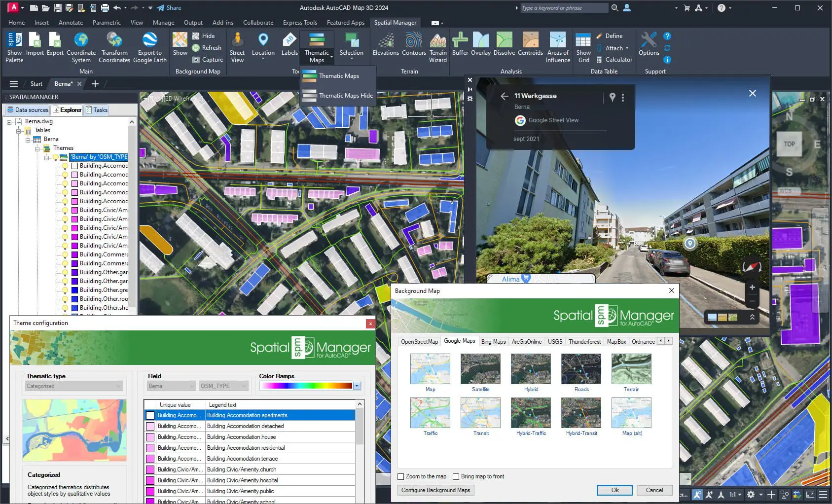This screenshot has height=504, width=832.
Task: Open Street View tool
Action: click(x=237, y=47)
